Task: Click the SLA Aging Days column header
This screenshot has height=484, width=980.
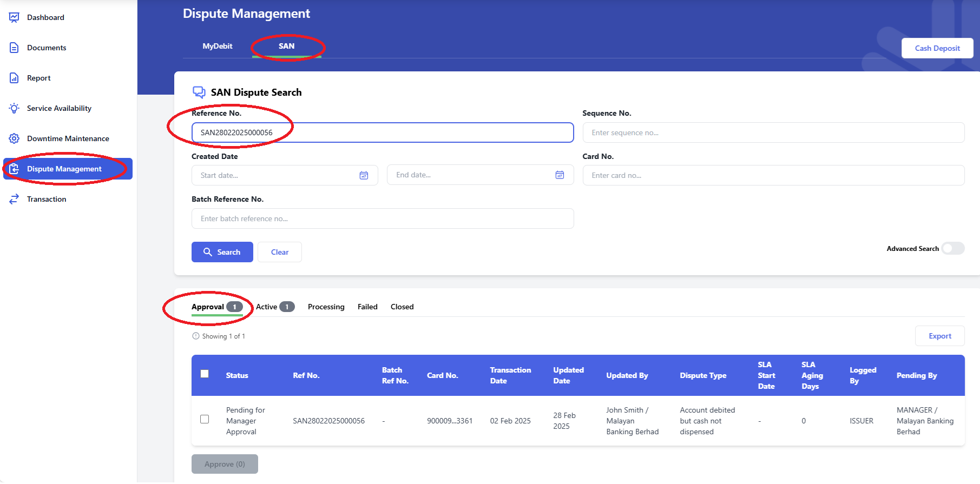Action: (x=812, y=375)
